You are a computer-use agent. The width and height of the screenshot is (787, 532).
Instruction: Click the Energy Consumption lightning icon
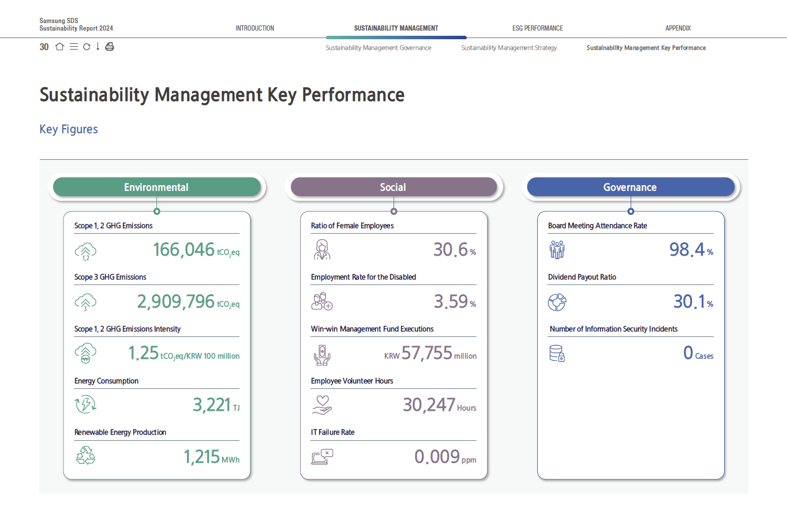click(x=85, y=404)
